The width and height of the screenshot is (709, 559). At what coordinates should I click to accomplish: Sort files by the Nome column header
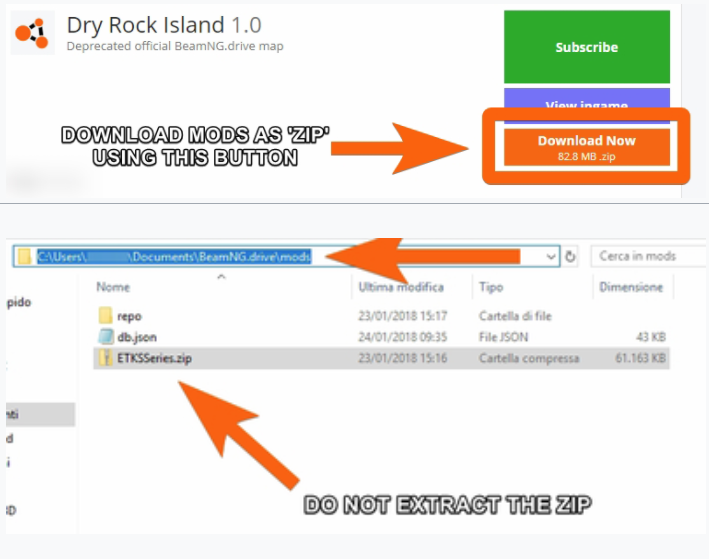(x=113, y=287)
